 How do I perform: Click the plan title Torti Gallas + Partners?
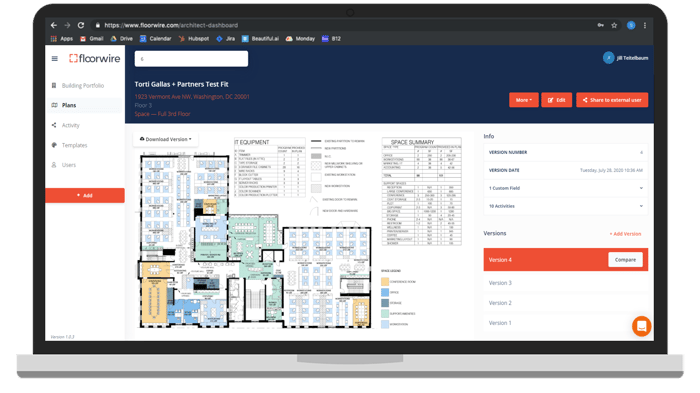(181, 84)
